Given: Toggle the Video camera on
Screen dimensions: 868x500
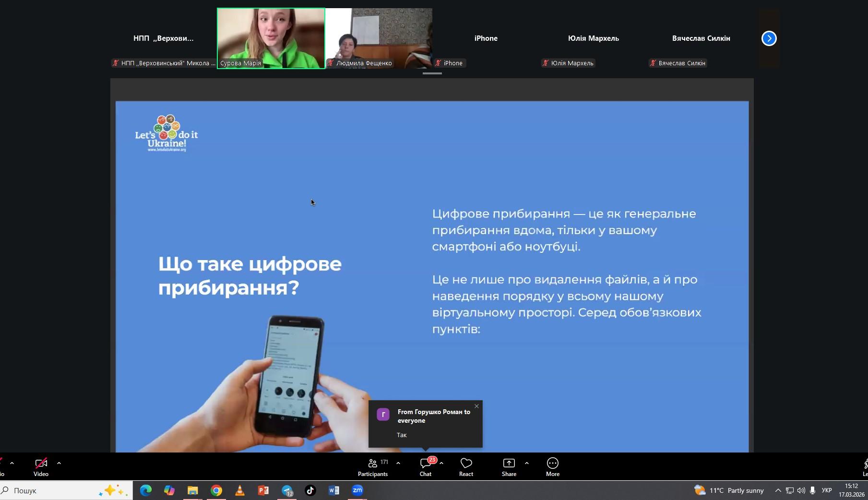Looking at the screenshot, I should point(41,467).
